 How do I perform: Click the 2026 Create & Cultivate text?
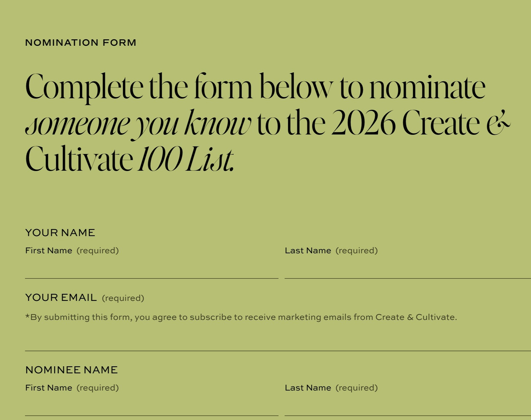[x=414, y=123]
